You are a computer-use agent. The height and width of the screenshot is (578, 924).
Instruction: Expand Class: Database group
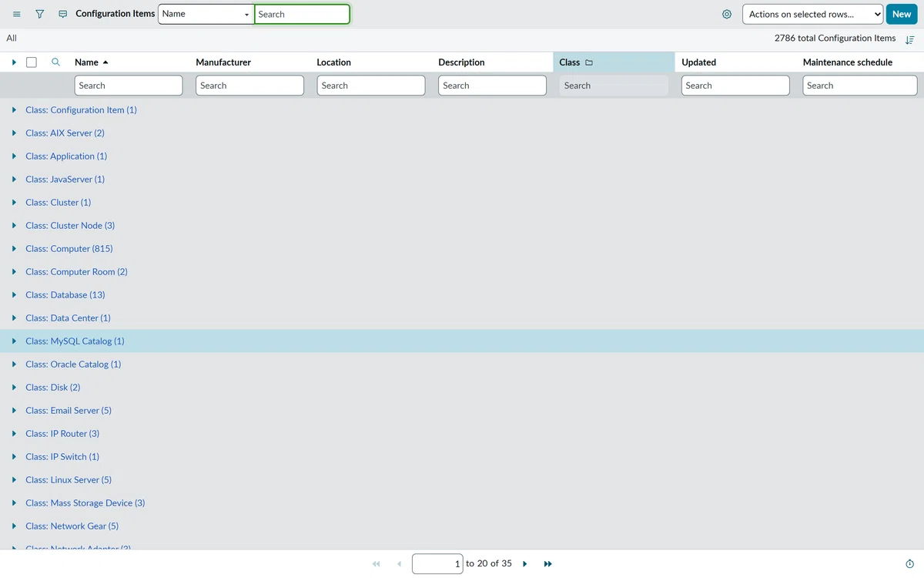coord(14,295)
